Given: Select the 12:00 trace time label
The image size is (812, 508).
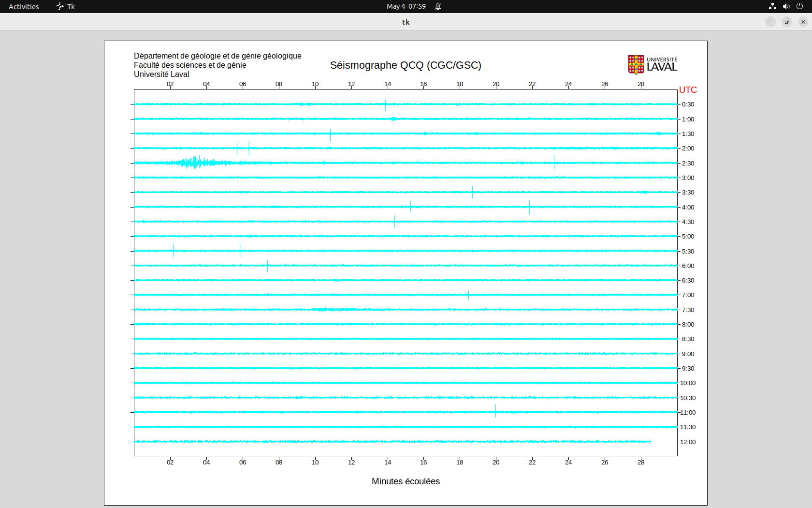Looking at the screenshot, I should tap(688, 442).
